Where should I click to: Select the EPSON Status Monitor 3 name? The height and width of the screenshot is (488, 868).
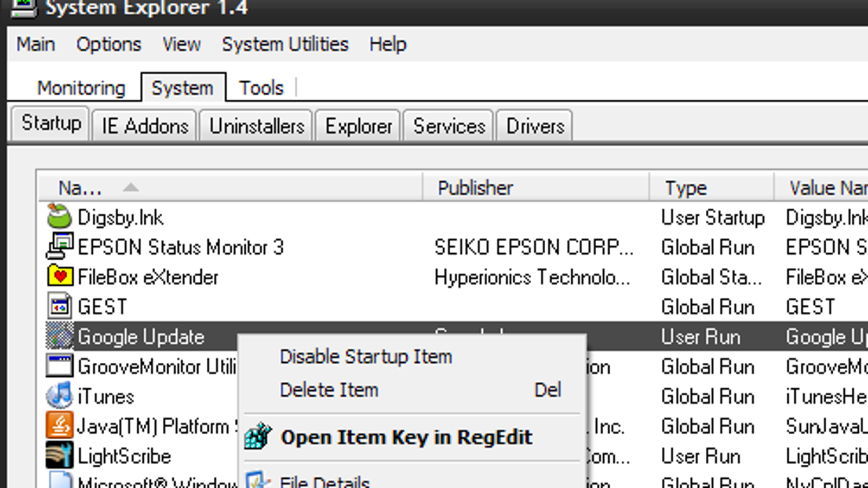(181, 247)
